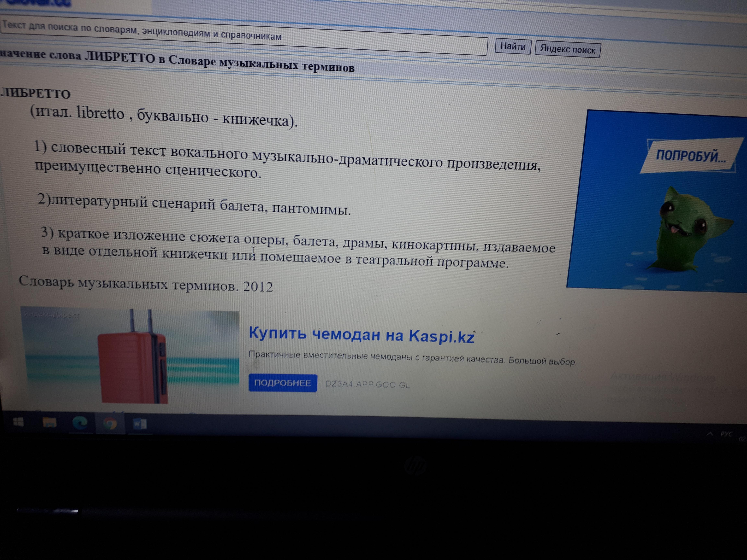Open the Windows Start menu
Image resolution: width=747 pixels, height=560 pixels.
(18, 422)
